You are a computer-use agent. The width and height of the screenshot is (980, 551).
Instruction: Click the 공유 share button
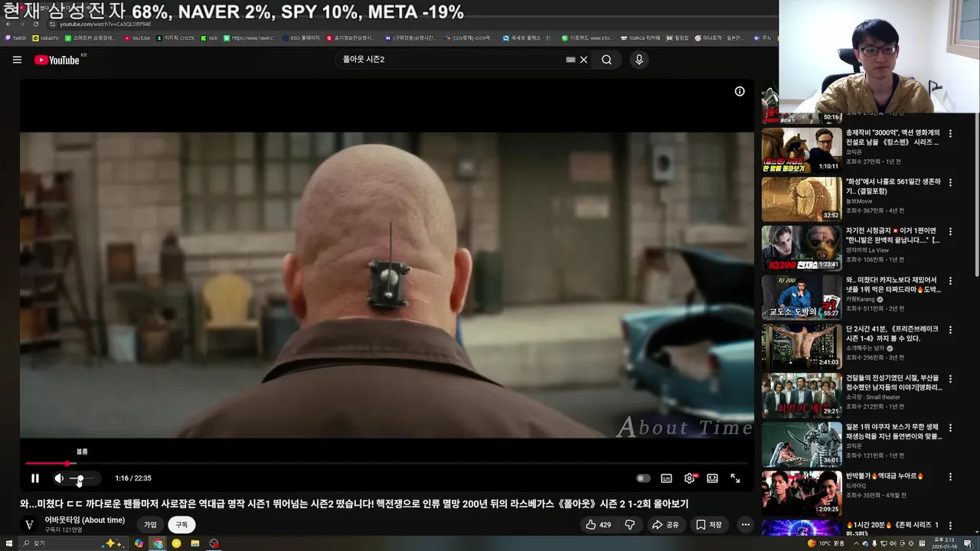tap(665, 524)
